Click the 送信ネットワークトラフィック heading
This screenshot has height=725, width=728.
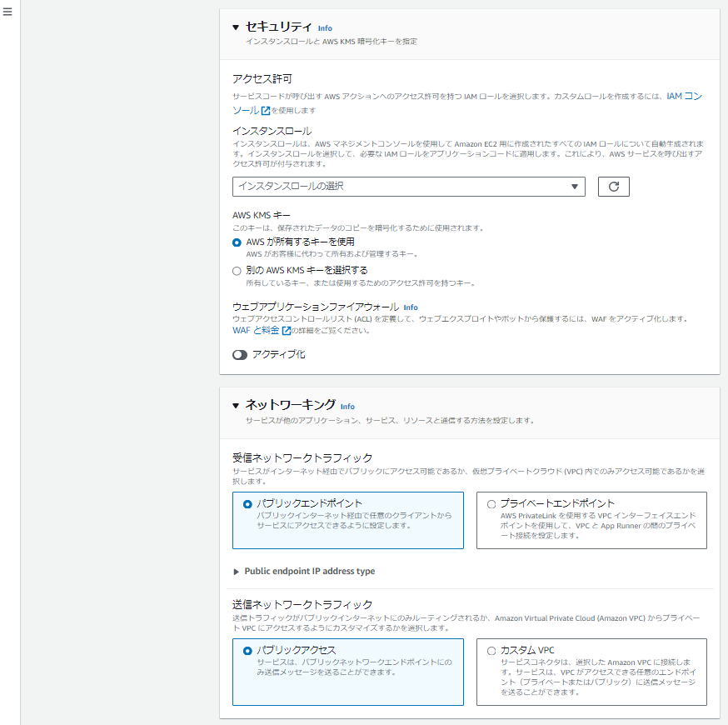click(x=302, y=605)
